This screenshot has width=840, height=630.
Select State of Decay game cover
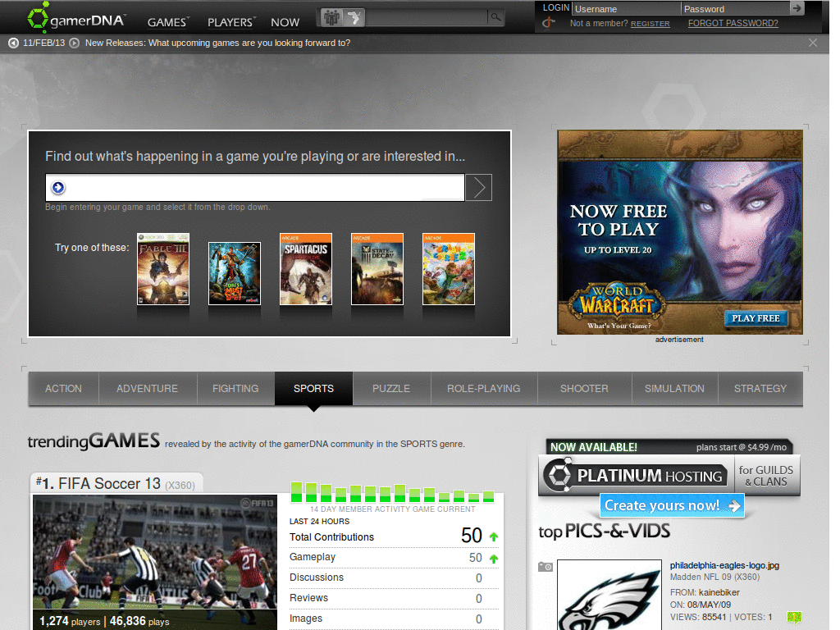(377, 269)
